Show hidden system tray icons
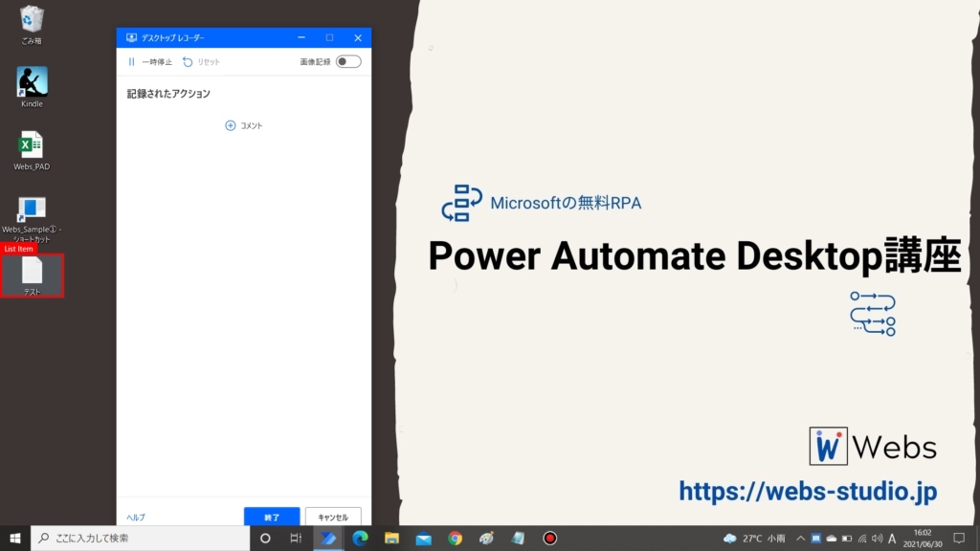This screenshot has height=551, width=980. click(x=801, y=538)
